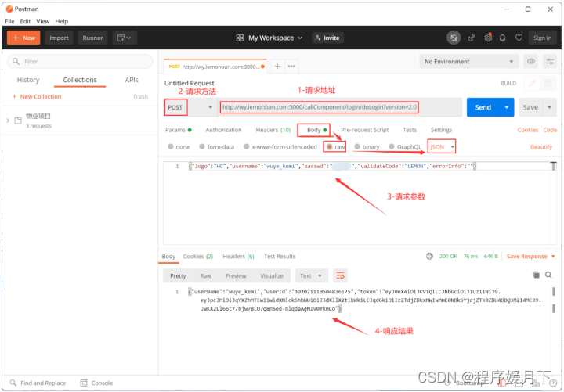Open the JSON body type dropdown
The image size is (564, 392).
coord(442,146)
